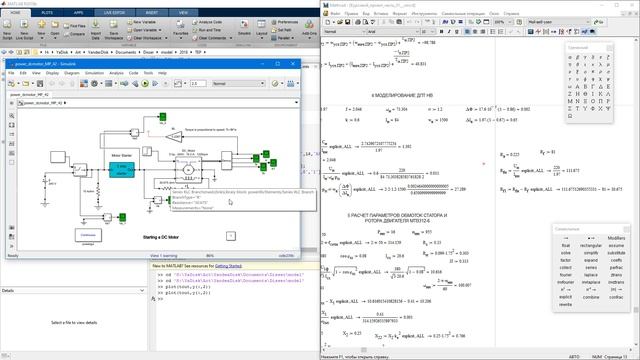Click Calculator toolbar icon in Mathcad math palette
Screen dimensions: 640x360
click(530, 31)
